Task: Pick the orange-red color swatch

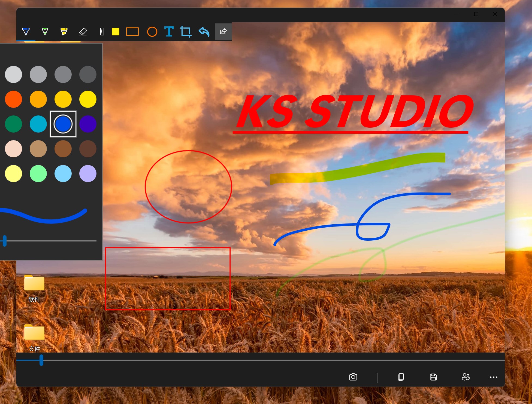Action: (x=13, y=99)
